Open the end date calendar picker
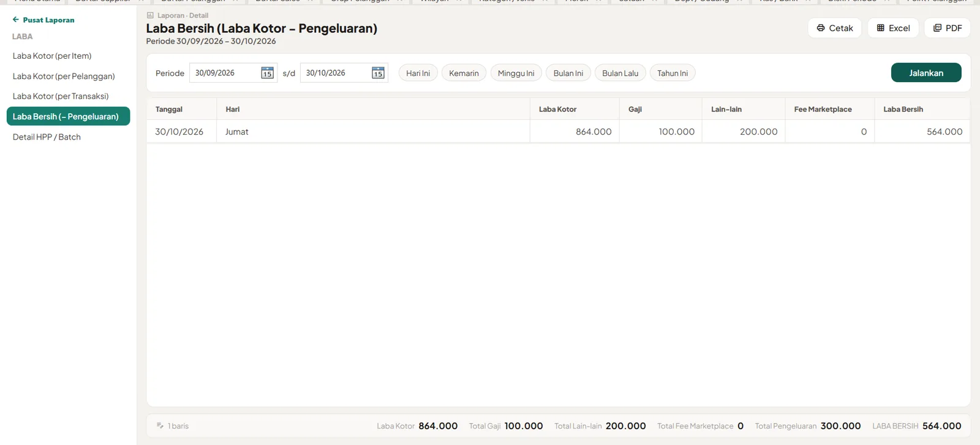 (x=378, y=73)
